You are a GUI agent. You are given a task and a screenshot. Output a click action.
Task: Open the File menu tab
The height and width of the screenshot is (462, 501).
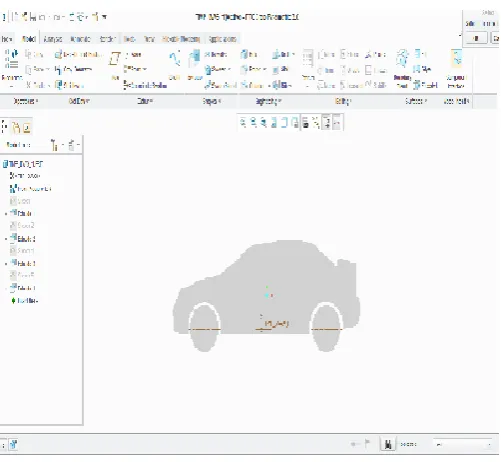(7, 39)
